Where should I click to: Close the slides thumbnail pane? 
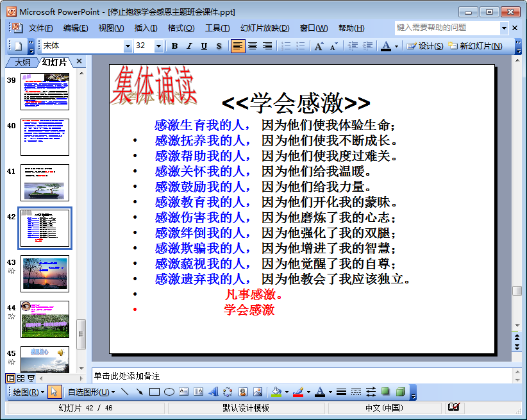click(79, 61)
